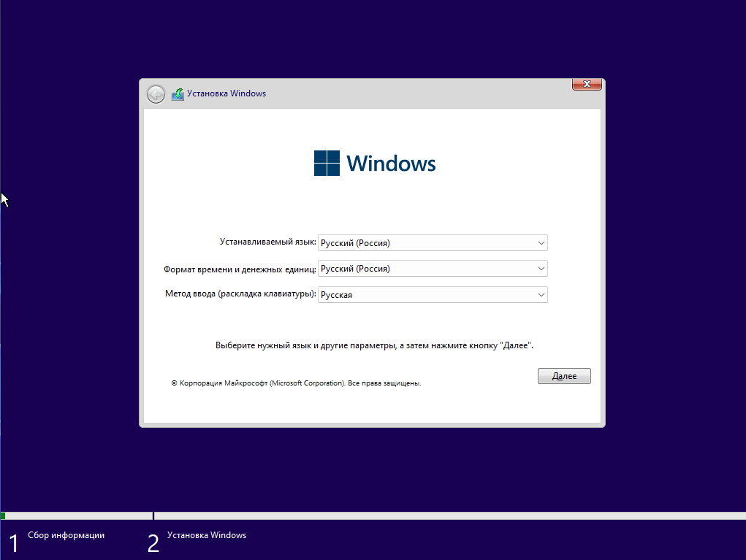Viewport: 746px width, 560px height.
Task: Click the Установка Windows title bar text
Action: click(x=227, y=93)
